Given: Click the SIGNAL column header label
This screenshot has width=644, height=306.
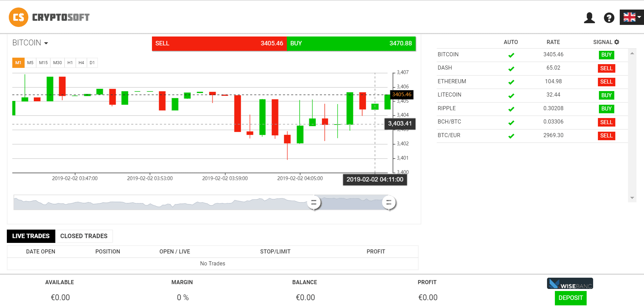Looking at the screenshot, I should 603,42.
